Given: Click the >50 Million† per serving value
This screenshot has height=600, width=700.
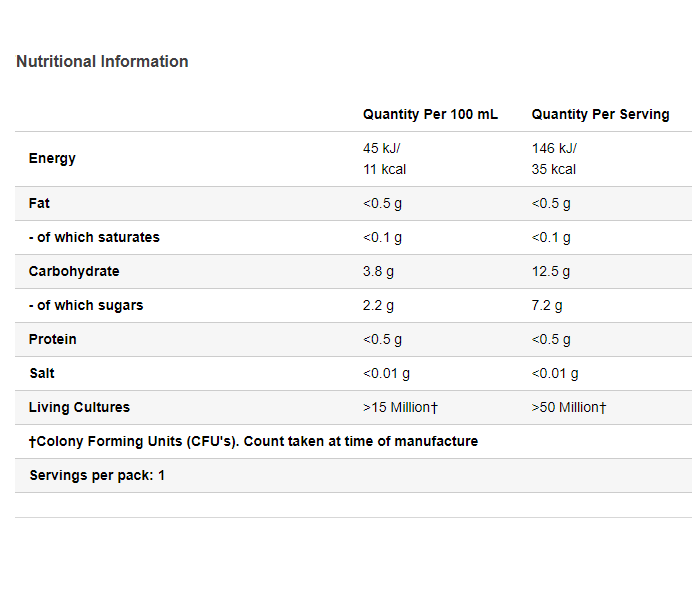Looking at the screenshot, I should pyautogui.click(x=569, y=407).
